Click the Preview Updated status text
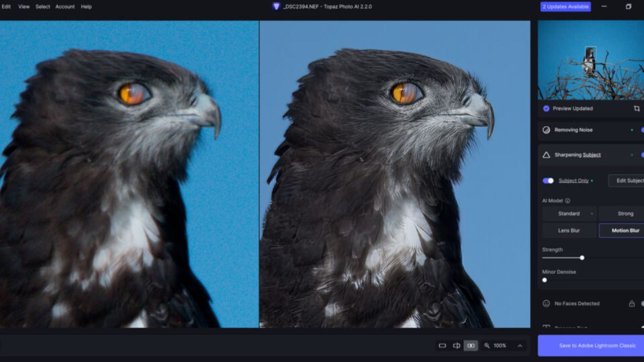The image size is (644, 362). (x=573, y=109)
